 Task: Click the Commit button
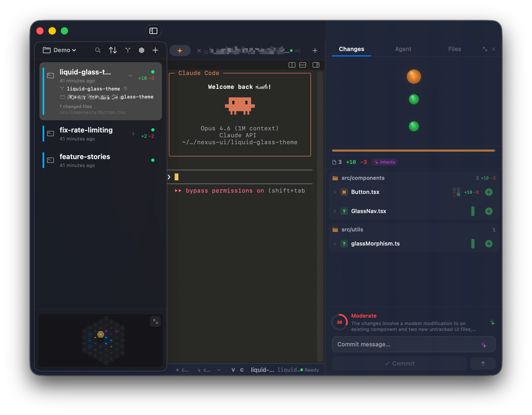point(399,363)
